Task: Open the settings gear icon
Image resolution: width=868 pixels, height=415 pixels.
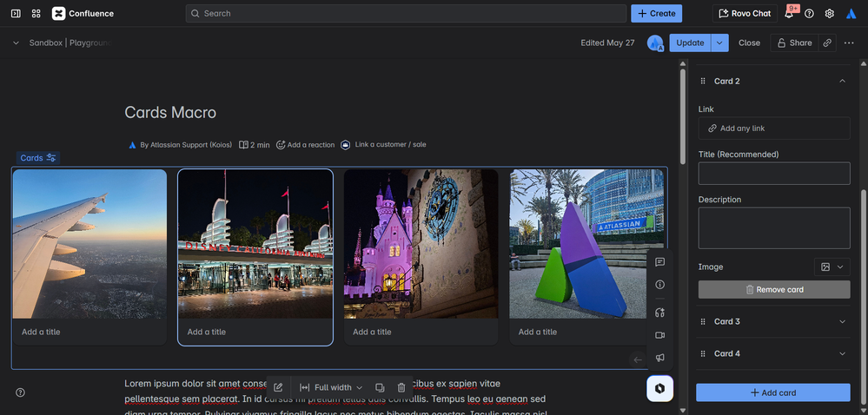Action: click(x=830, y=14)
